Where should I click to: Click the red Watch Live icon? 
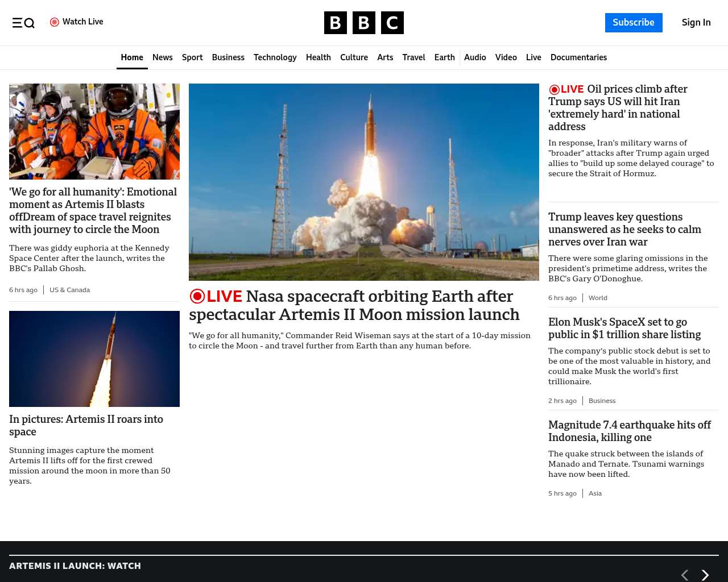pos(55,22)
